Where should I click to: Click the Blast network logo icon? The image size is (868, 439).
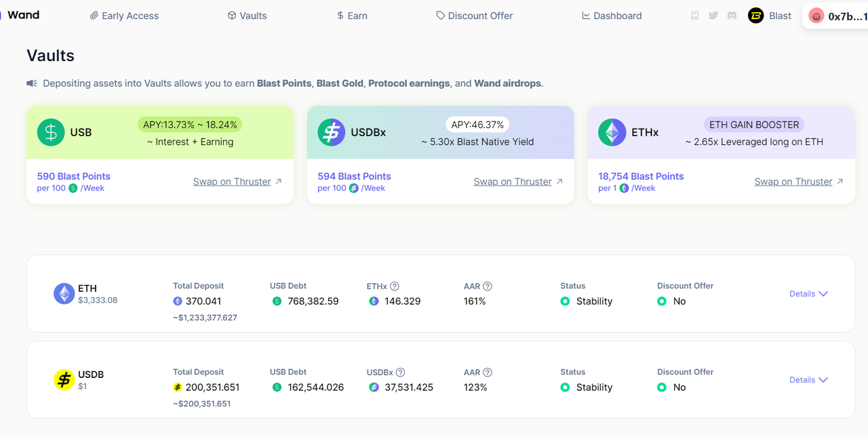755,16
